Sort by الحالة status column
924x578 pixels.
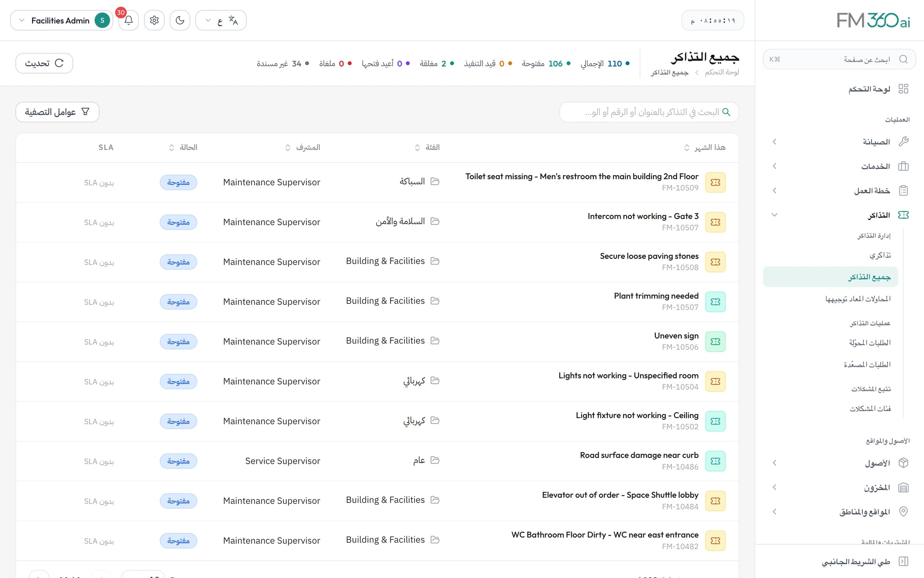(x=183, y=148)
